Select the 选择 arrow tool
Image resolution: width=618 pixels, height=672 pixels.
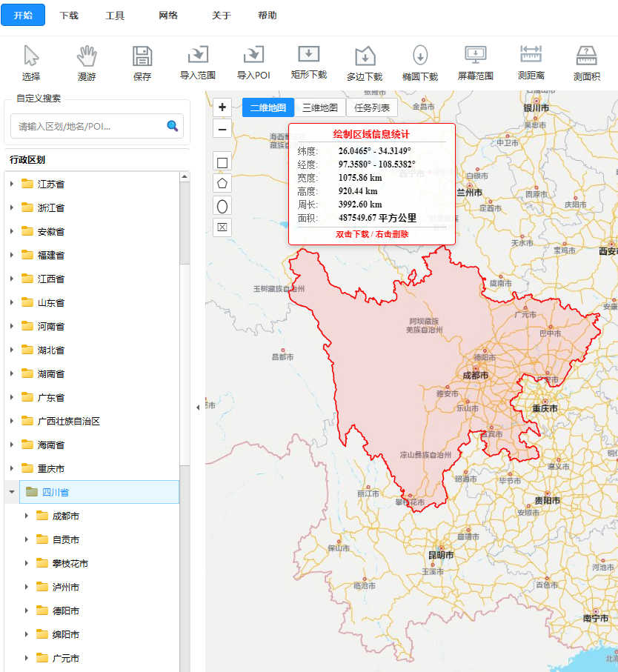tap(31, 63)
